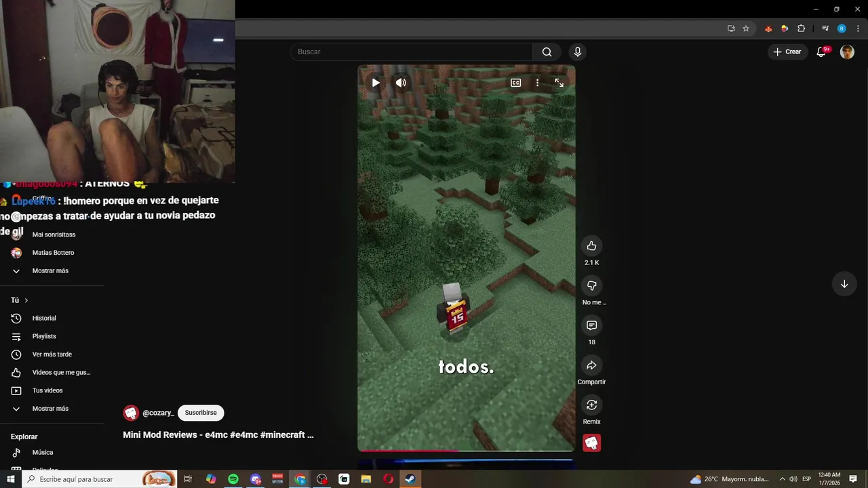Expand Mostrar más under subscriptions

[52, 271]
